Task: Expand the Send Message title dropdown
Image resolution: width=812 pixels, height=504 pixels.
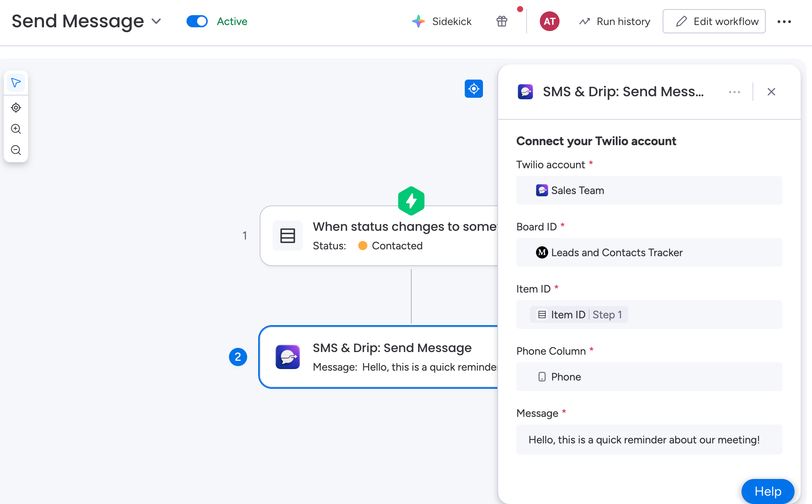Action: (x=156, y=22)
